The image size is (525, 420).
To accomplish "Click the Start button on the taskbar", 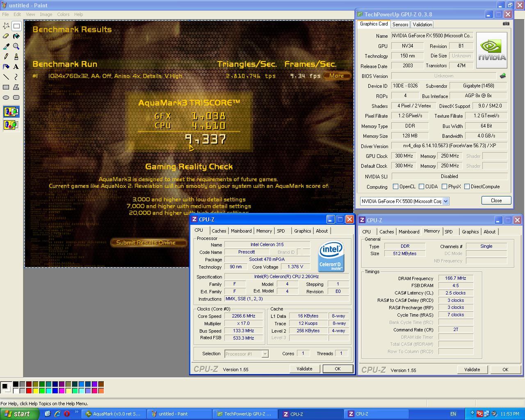I will (x=19, y=414).
